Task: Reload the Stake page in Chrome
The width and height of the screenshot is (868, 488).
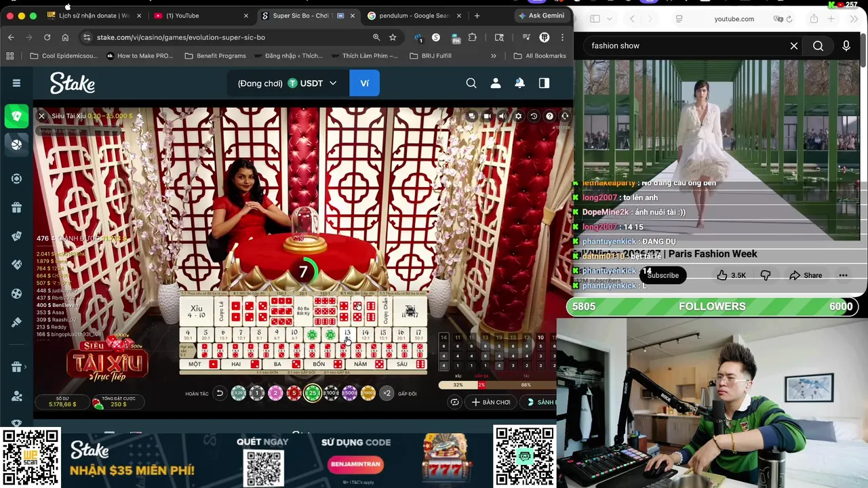Action: point(47,37)
